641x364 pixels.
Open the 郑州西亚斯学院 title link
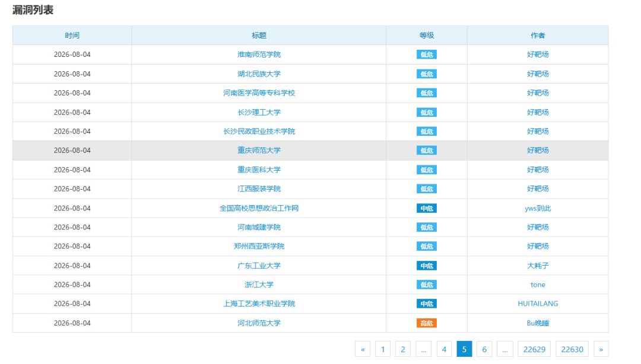pyautogui.click(x=259, y=247)
